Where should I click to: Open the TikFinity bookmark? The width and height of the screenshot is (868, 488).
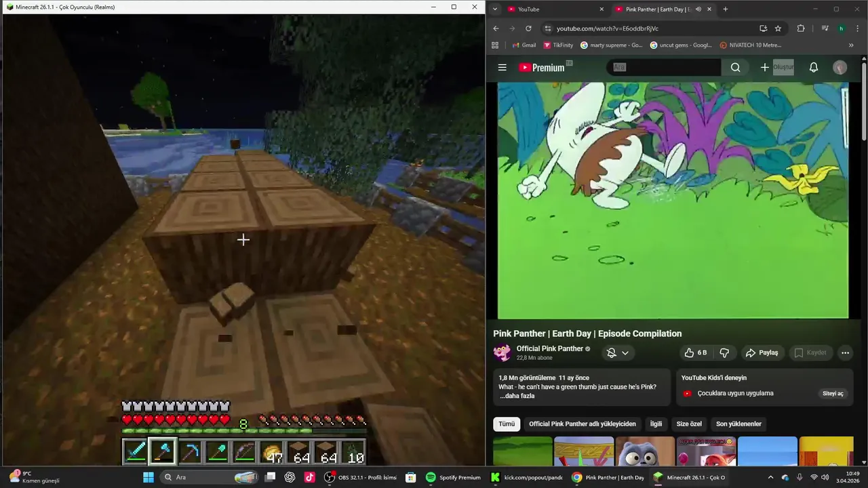click(x=558, y=45)
